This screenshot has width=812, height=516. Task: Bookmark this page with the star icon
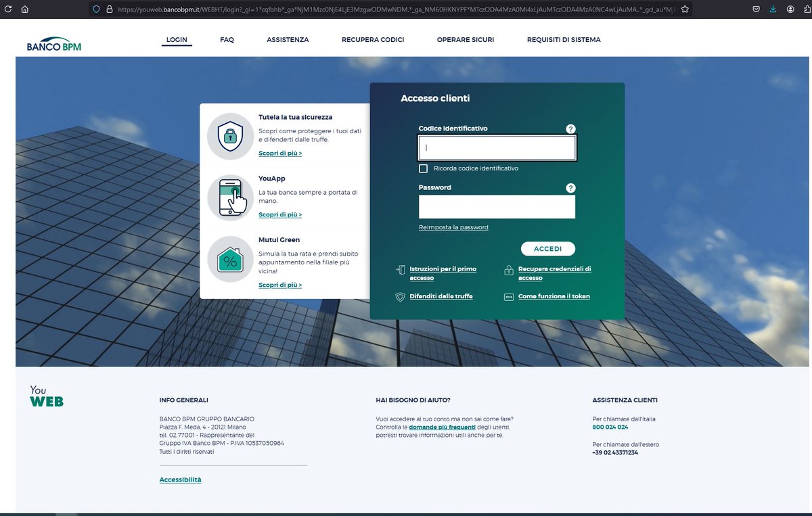click(x=685, y=9)
